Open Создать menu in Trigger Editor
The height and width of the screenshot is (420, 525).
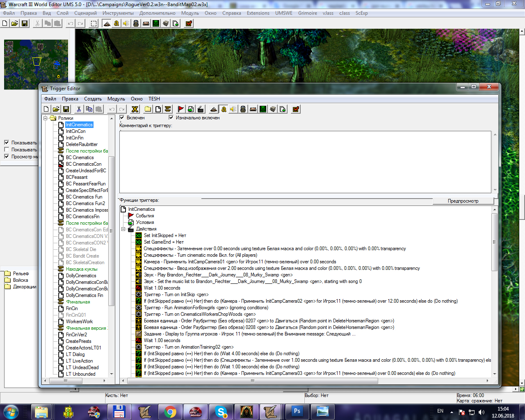93,99
